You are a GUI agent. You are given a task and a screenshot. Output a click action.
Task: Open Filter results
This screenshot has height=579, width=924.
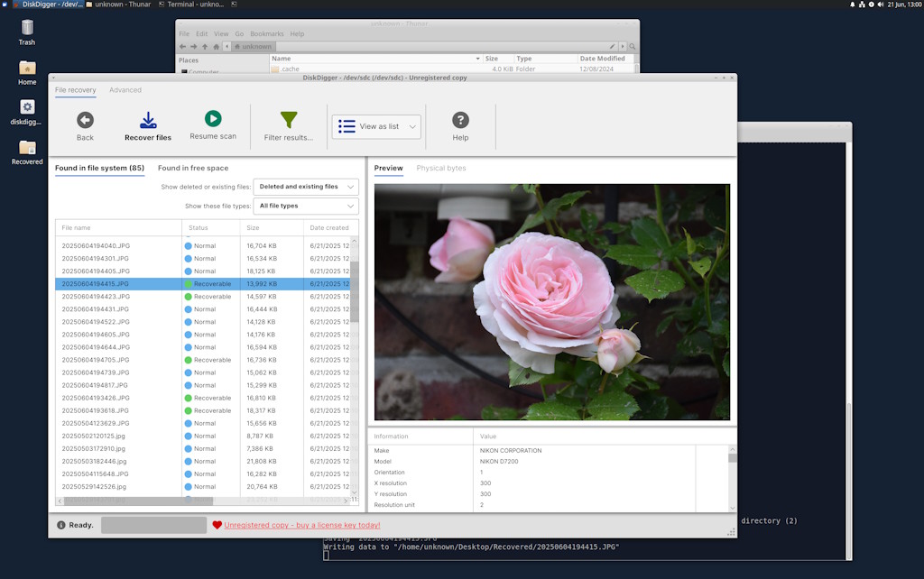tap(288, 125)
